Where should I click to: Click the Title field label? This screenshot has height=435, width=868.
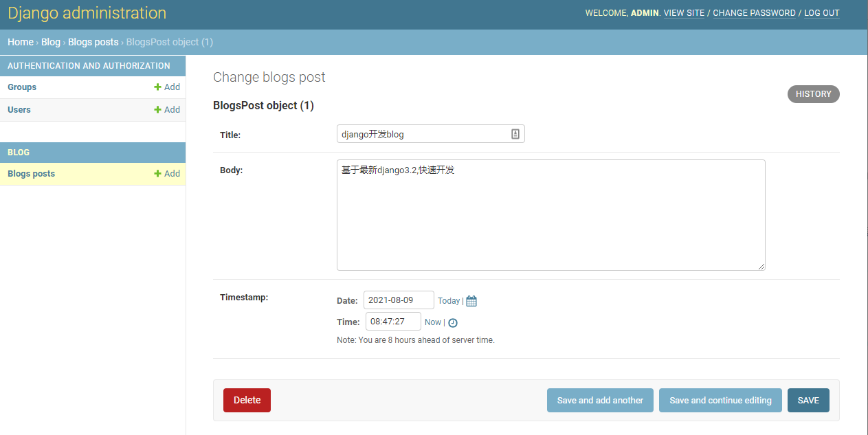(x=230, y=135)
